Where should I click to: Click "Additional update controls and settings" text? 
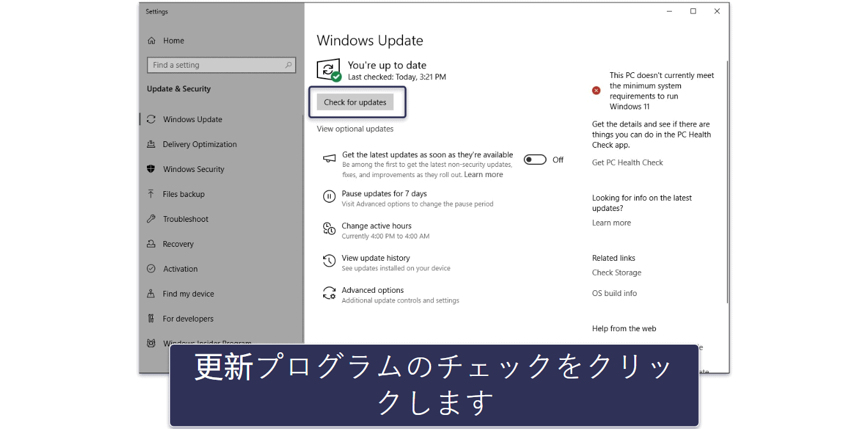click(400, 300)
